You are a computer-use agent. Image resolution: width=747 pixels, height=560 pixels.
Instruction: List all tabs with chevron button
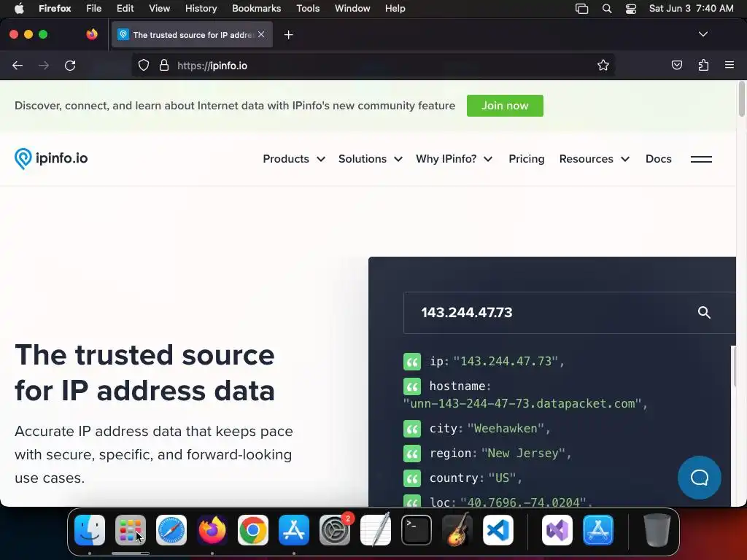703,34
